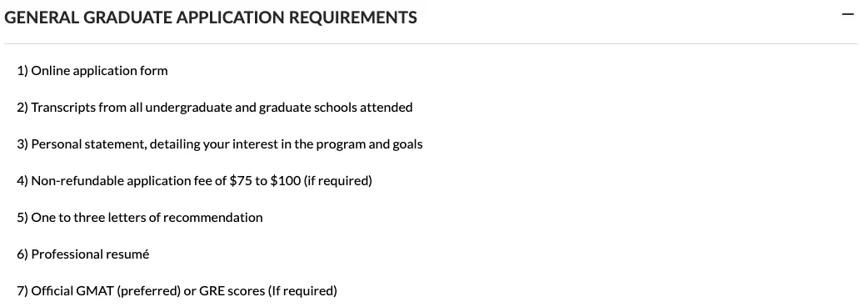The width and height of the screenshot is (868, 307).
Task: Click the Official GMAT or GRE scores line
Action: pos(177,291)
